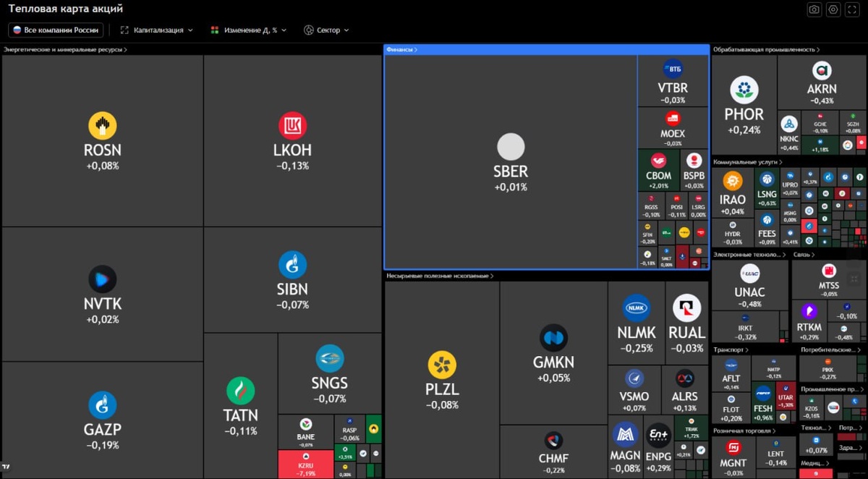868x479 pixels.
Task: Select the green +3,51% tile
Action: coord(344,453)
